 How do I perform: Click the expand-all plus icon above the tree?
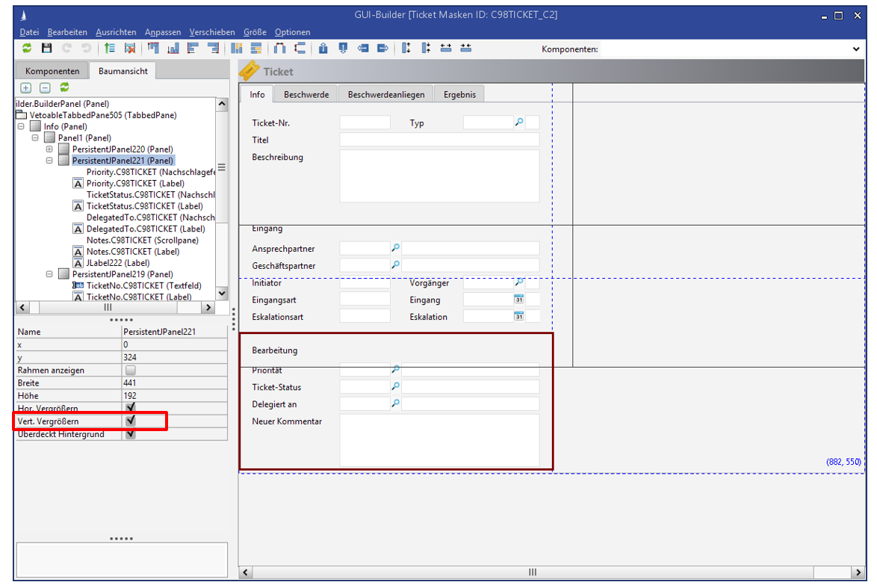[x=27, y=87]
